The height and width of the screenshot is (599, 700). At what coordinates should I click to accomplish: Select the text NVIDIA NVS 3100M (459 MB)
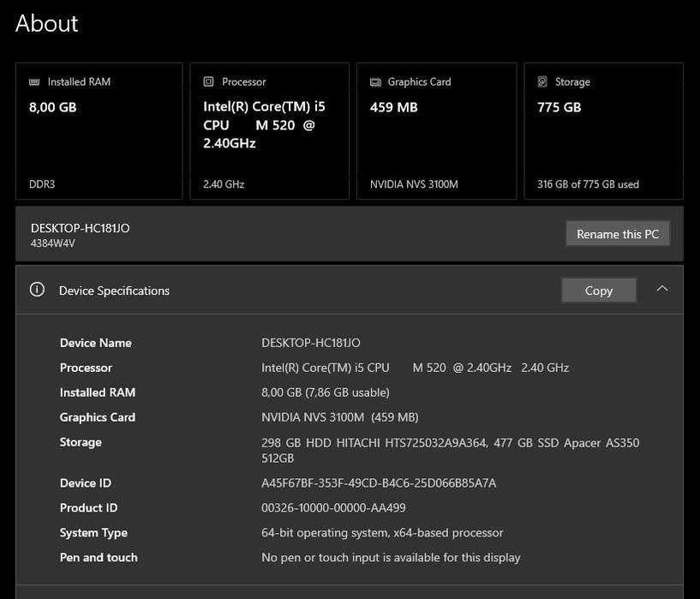(x=340, y=417)
